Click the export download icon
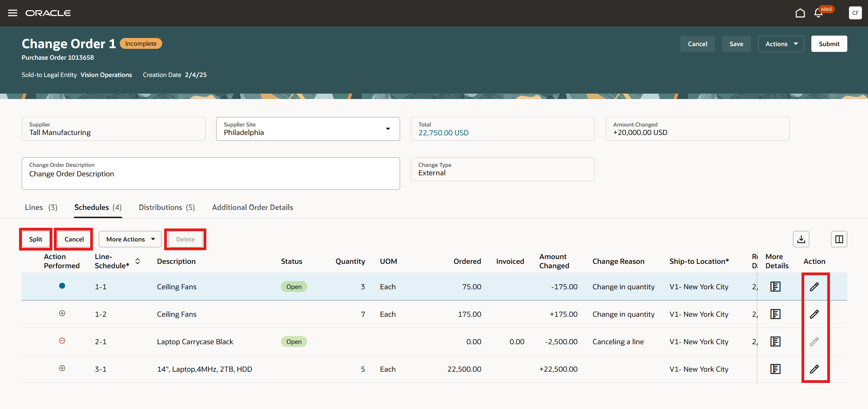The image size is (868, 409). (801, 239)
